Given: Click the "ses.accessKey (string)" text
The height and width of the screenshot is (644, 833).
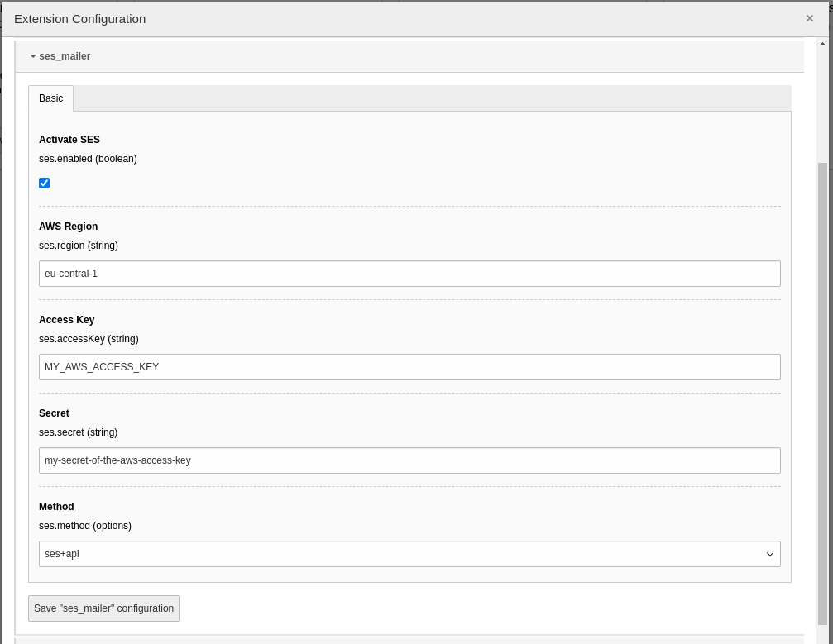Looking at the screenshot, I should (89, 339).
